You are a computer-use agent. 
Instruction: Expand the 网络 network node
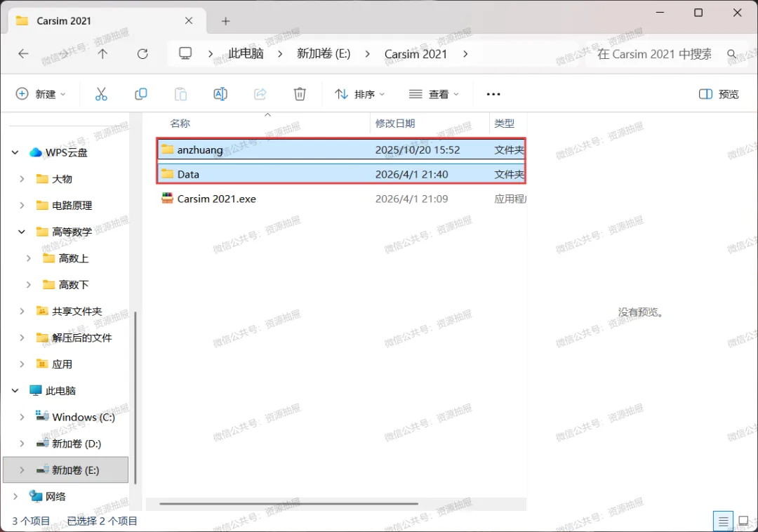pos(15,496)
